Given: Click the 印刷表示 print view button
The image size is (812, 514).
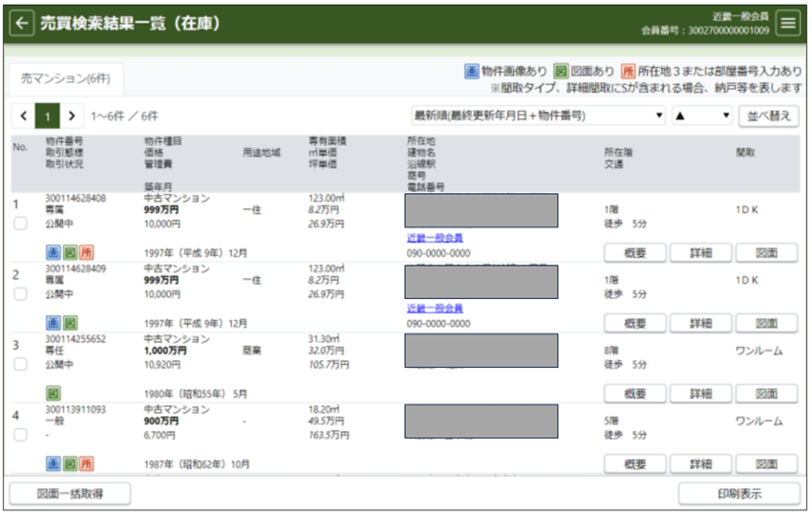Looking at the screenshot, I should (738, 494).
